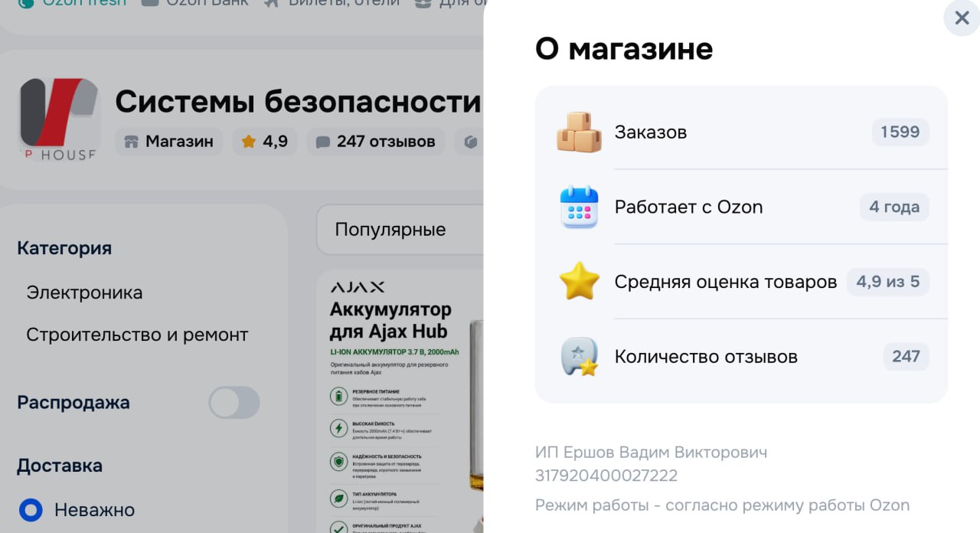Open the Электроника category
The width and height of the screenshot is (980, 533).
pyautogui.click(x=84, y=293)
